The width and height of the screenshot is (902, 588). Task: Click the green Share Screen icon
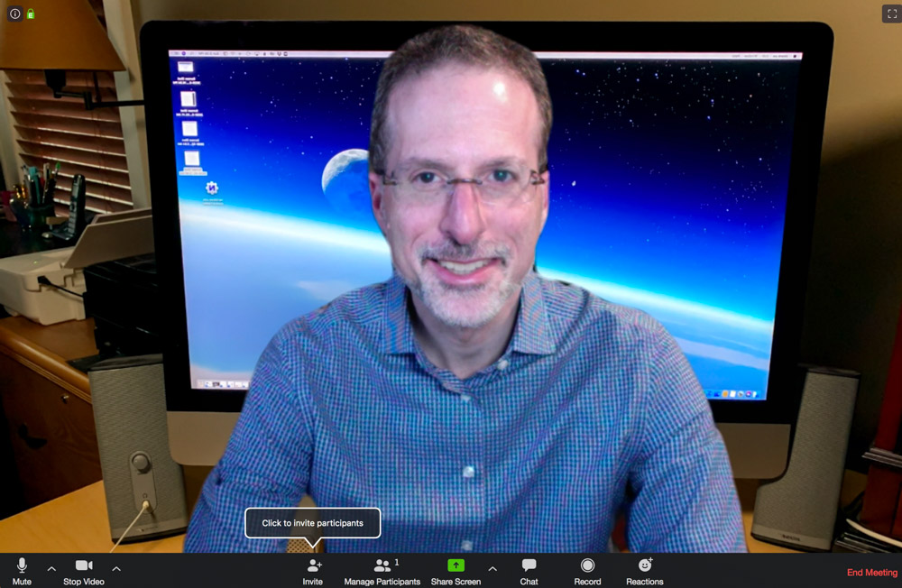point(456,564)
